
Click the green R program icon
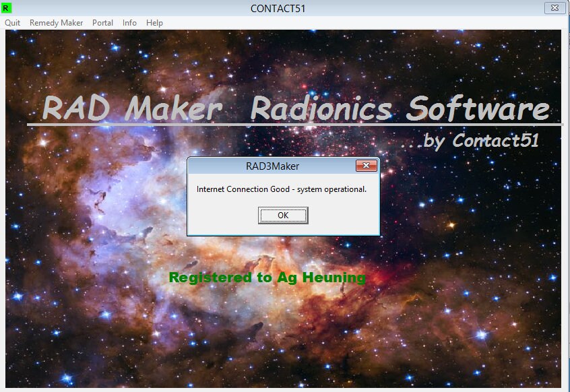pos(7,8)
